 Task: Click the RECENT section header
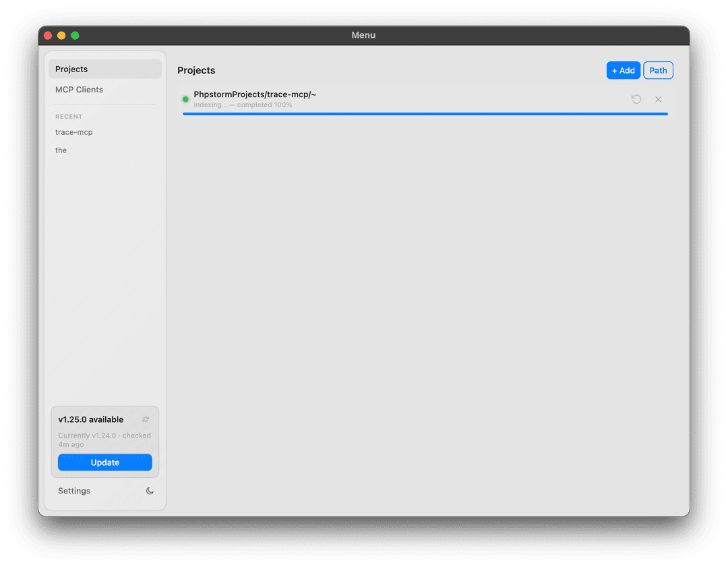pos(69,117)
